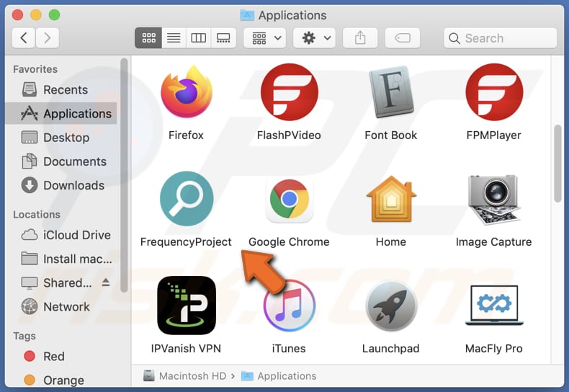569x392 pixels.
Task: Select the Google Chrome app icon
Action: tap(290, 200)
